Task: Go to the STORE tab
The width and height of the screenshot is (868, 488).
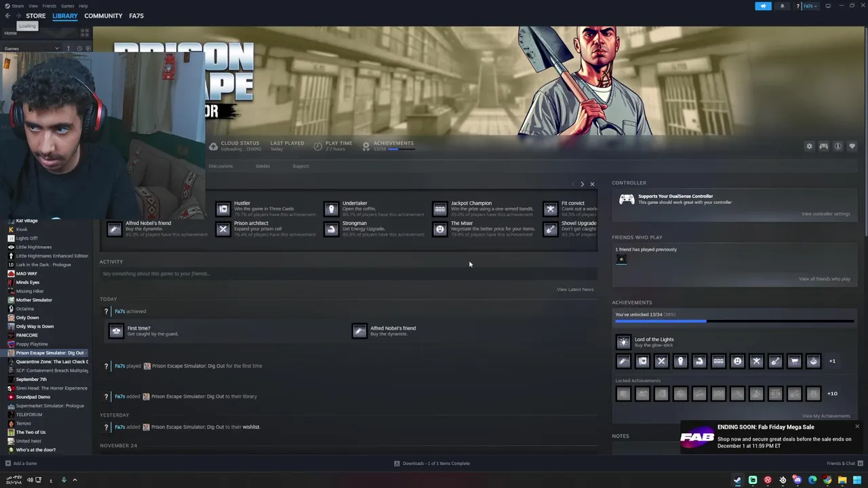Action: (x=36, y=16)
